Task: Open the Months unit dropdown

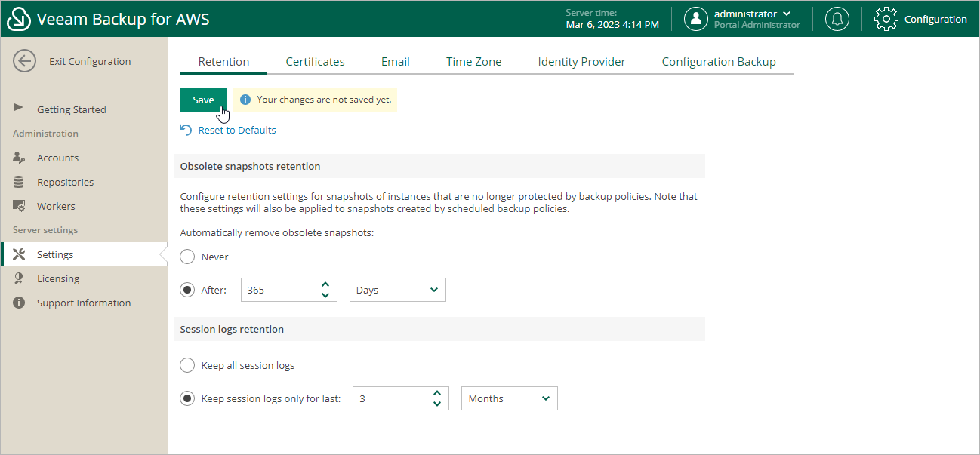Action: click(x=509, y=398)
